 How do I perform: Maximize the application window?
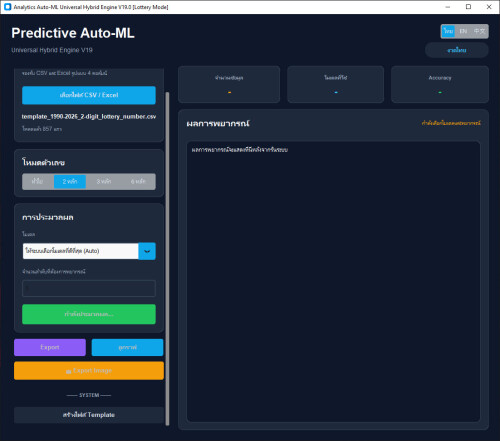(468, 7)
